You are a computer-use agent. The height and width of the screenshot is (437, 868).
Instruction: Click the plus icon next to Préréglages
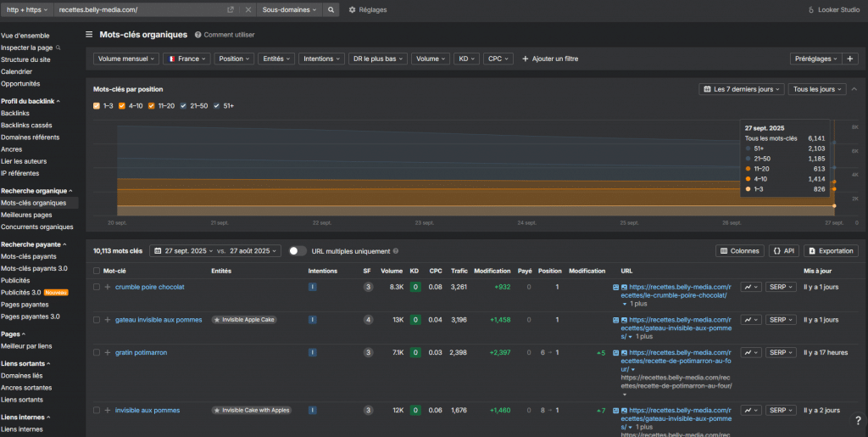(x=850, y=59)
